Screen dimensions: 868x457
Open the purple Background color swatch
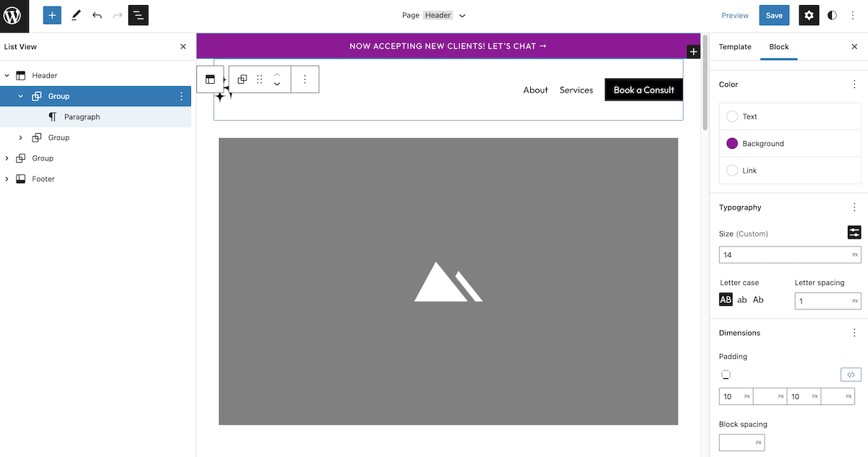[732, 143]
